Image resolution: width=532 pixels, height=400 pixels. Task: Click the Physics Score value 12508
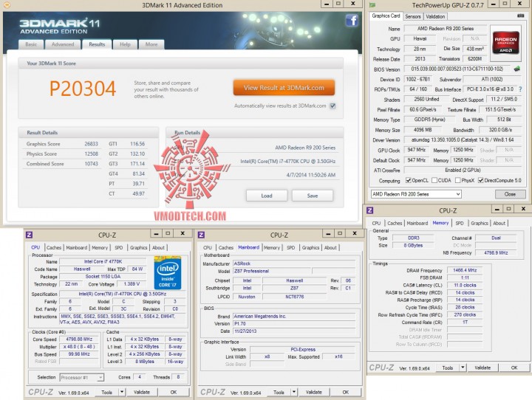[x=91, y=154]
